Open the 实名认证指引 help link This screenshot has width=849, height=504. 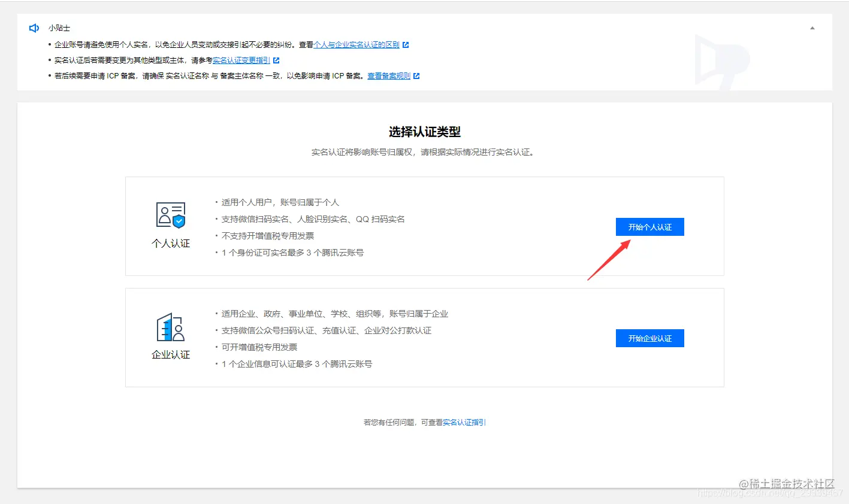click(x=464, y=422)
